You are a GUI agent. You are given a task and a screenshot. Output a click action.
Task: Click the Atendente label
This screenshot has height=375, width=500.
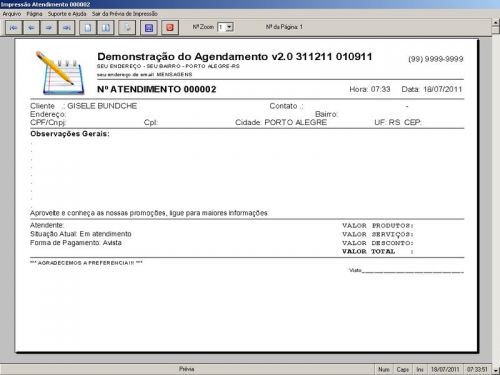tap(47, 225)
